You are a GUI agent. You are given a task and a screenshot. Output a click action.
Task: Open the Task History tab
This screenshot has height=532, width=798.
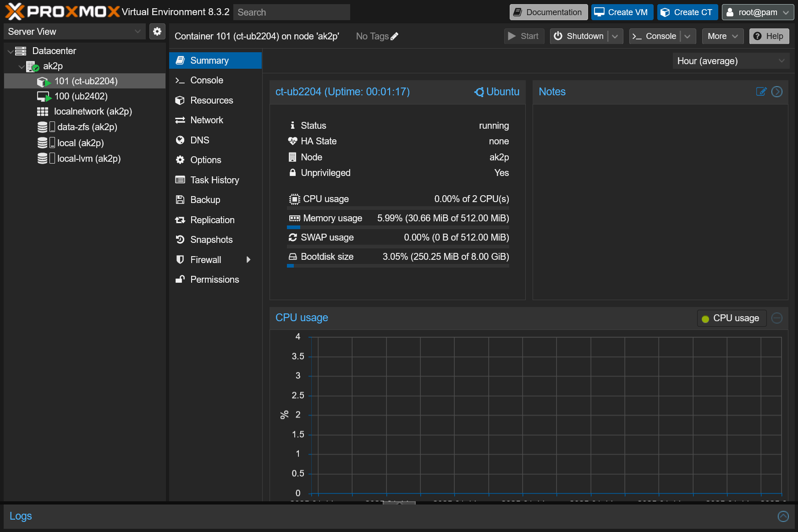(215, 180)
